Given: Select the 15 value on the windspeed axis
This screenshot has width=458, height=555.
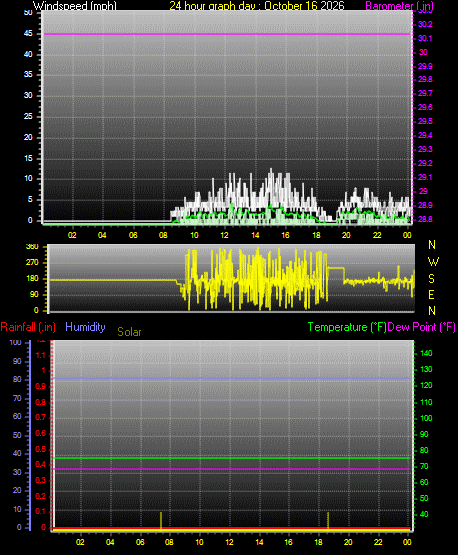Looking at the screenshot, I should [x=28, y=158].
